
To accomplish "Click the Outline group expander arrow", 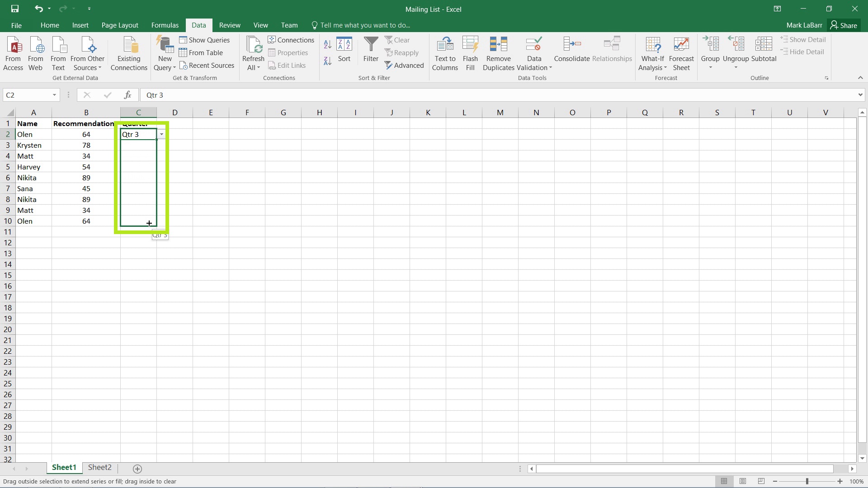I will [828, 78].
